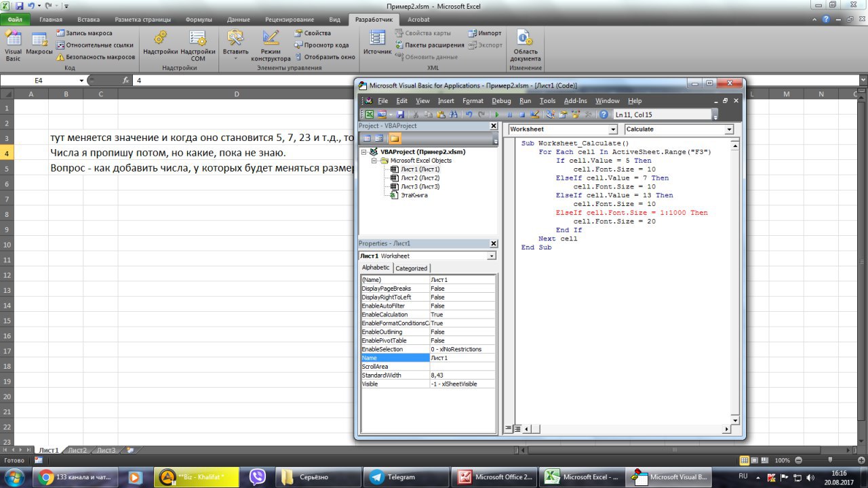
Task: Open the Calculate procedure dropdown
Action: pyautogui.click(x=729, y=129)
